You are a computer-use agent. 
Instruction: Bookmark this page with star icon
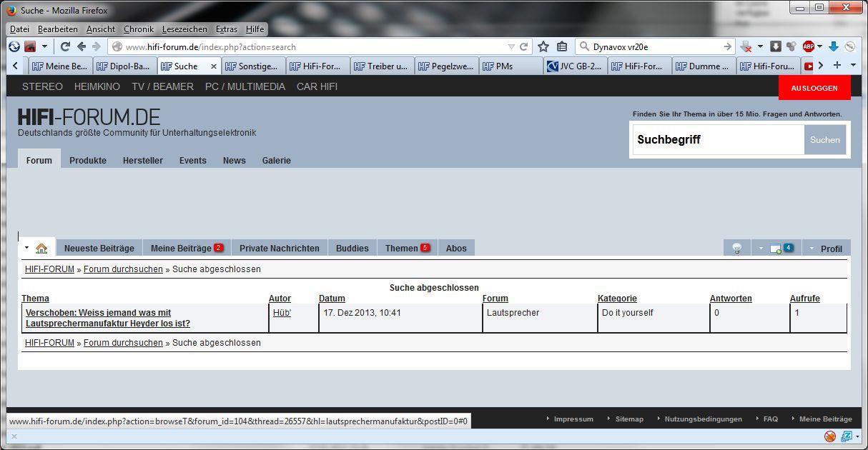(x=543, y=46)
